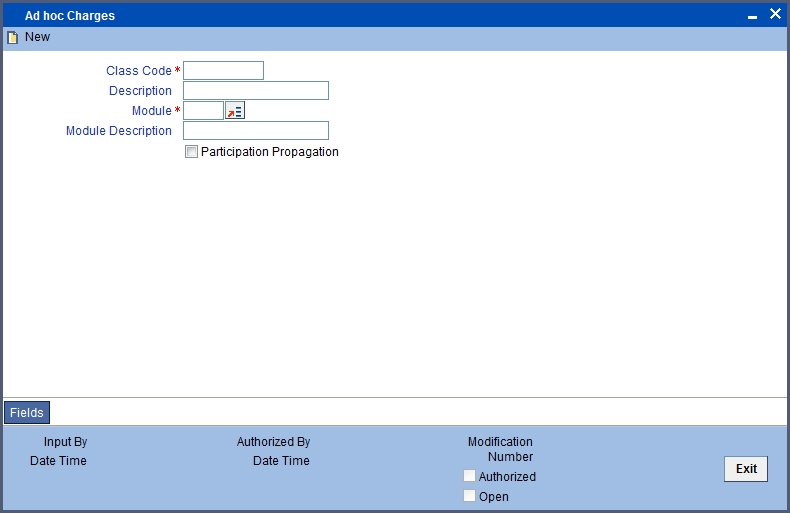Close the Ad hoc Charges window
The image size is (790, 513).
[x=775, y=14]
